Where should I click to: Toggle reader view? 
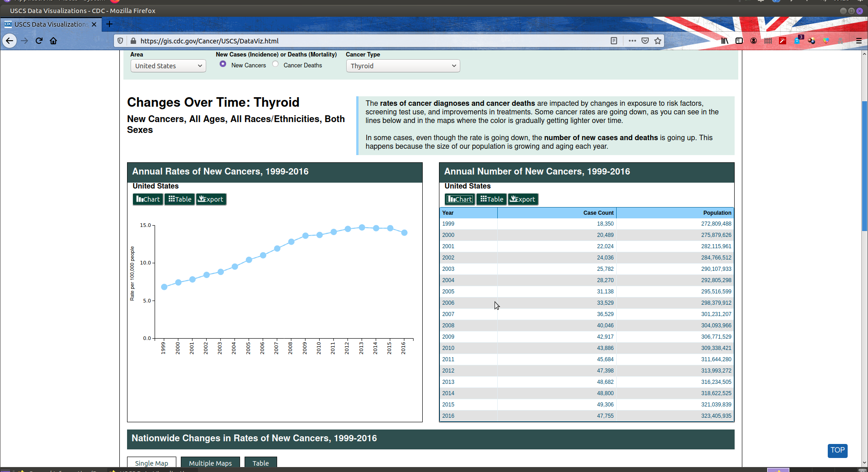pos(614,41)
